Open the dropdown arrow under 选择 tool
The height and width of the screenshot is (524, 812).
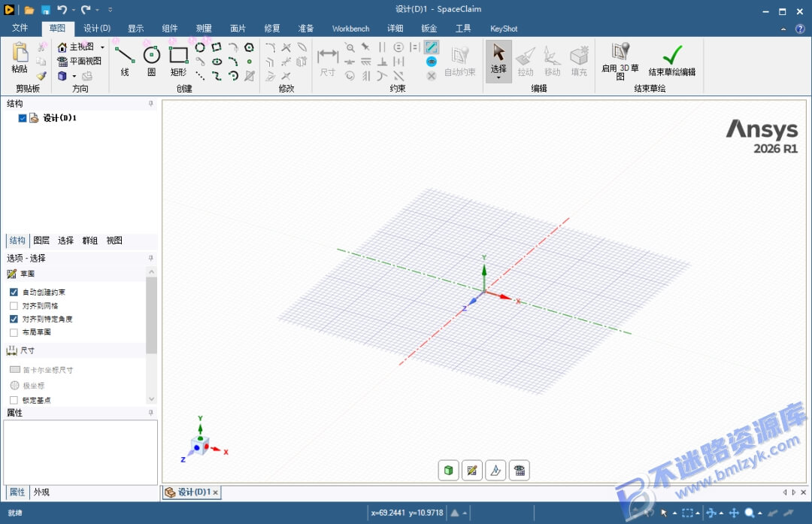[x=498, y=78]
